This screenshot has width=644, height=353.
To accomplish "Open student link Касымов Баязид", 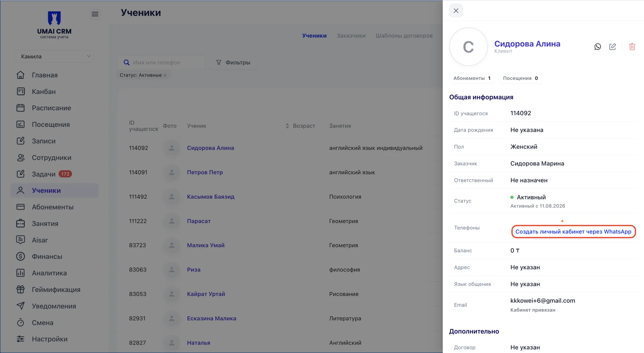I will [x=211, y=197].
